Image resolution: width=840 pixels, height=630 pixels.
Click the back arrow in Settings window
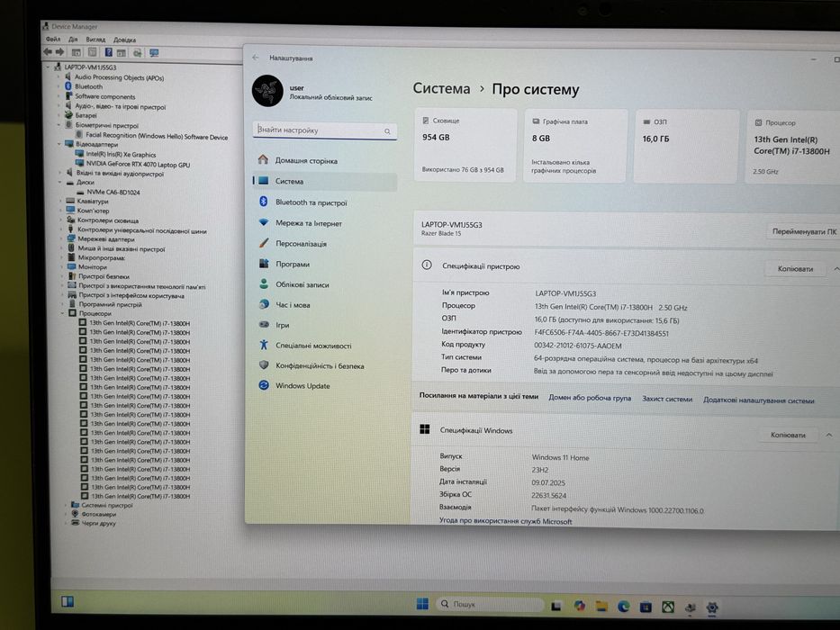(x=256, y=58)
